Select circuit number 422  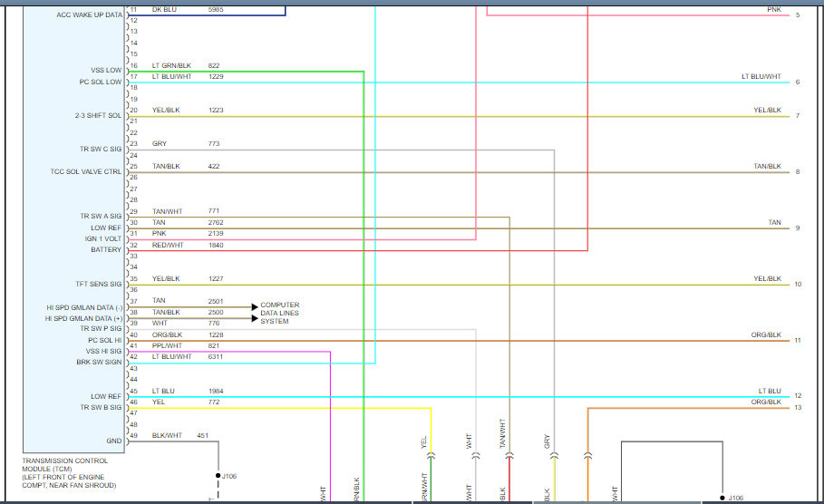click(x=214, y=166)
